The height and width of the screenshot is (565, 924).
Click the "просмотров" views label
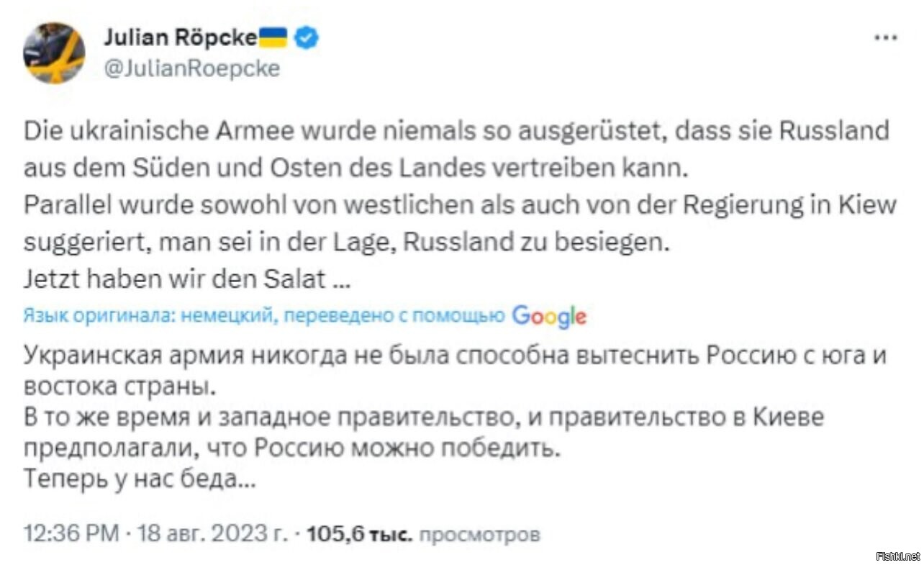click(479, 535)
